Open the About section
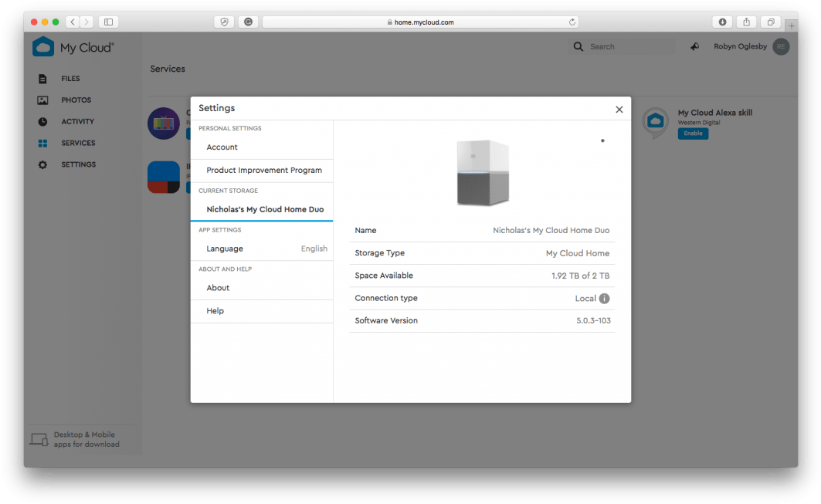The height and width of the screenshot is (504, 821). click(262, 288)
